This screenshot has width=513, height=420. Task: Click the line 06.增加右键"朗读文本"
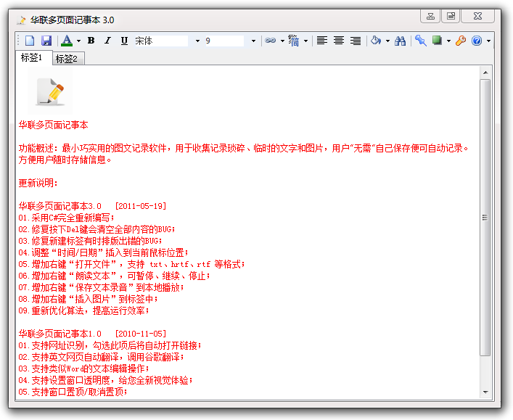[x=114, y=276]
